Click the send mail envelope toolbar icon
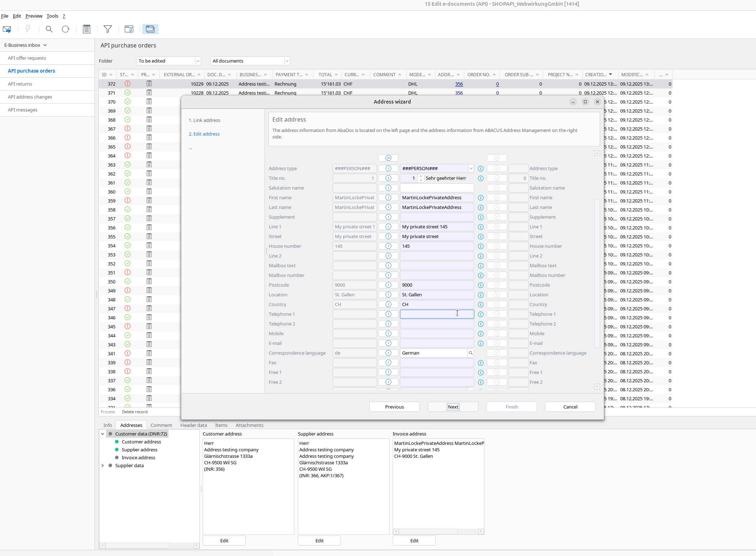Screen dimensions: 756x556 pyautogui.click(x=7, y=29)
